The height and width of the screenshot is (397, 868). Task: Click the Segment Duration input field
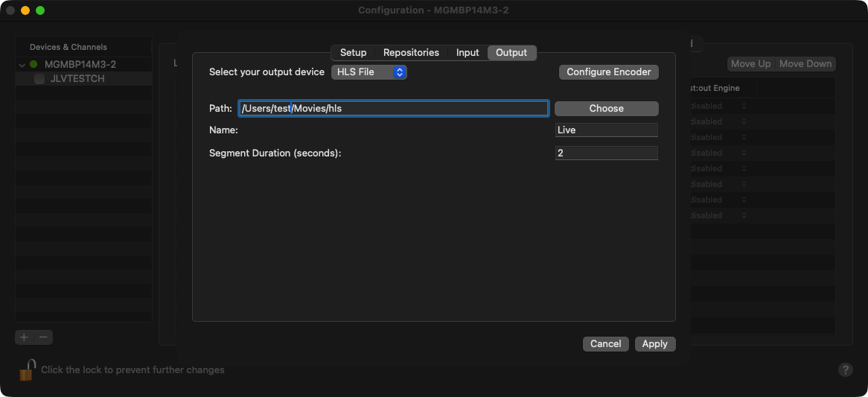click(x=606, y=153)
